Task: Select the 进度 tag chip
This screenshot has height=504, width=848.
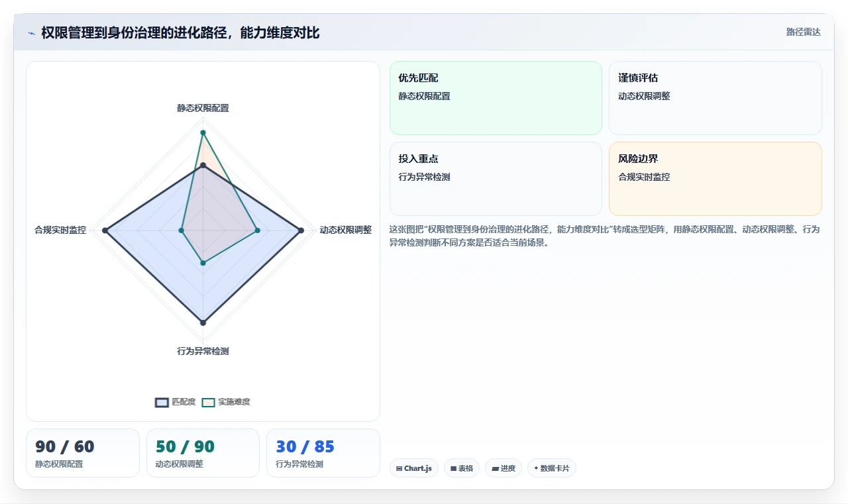Action: coord(503,468)
